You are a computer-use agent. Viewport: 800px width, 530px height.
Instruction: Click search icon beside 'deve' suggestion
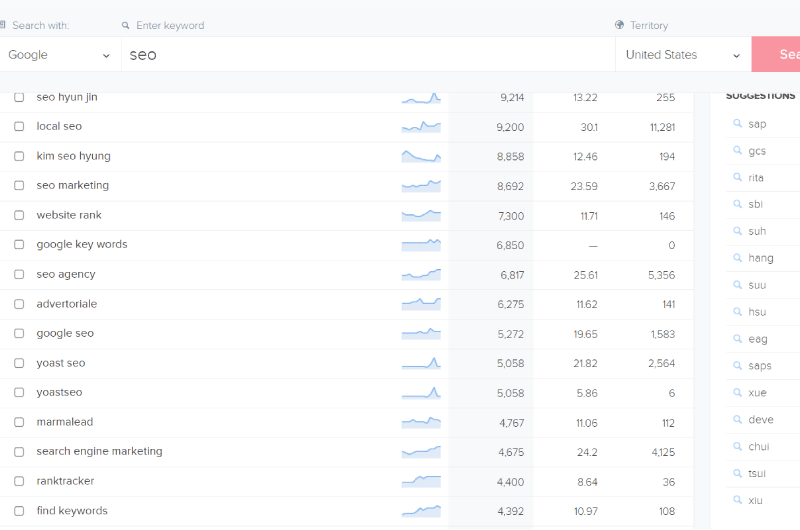pyautogui.click(x=737, y=419)
